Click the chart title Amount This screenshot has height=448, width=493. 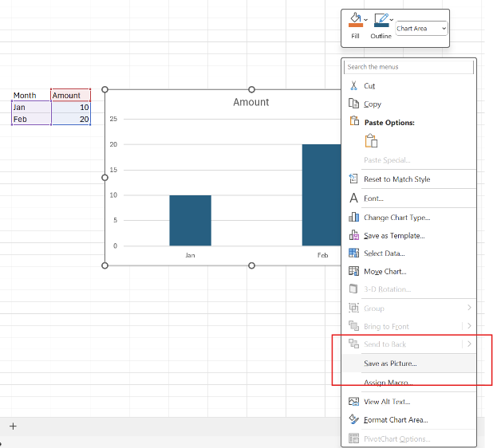pos(251,102)
